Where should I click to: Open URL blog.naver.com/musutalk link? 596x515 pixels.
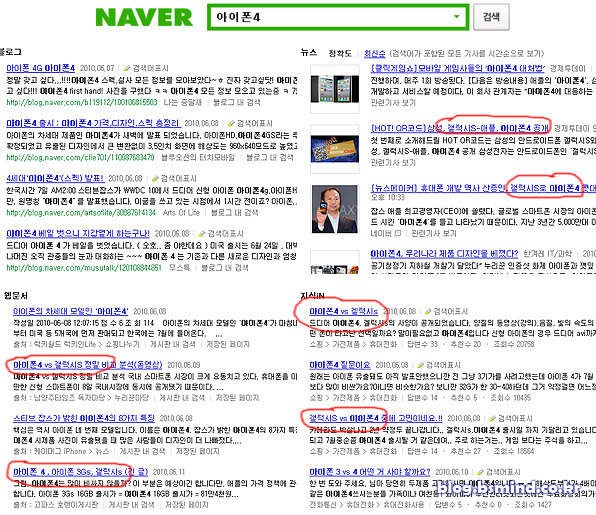click(x=84, y=268)
